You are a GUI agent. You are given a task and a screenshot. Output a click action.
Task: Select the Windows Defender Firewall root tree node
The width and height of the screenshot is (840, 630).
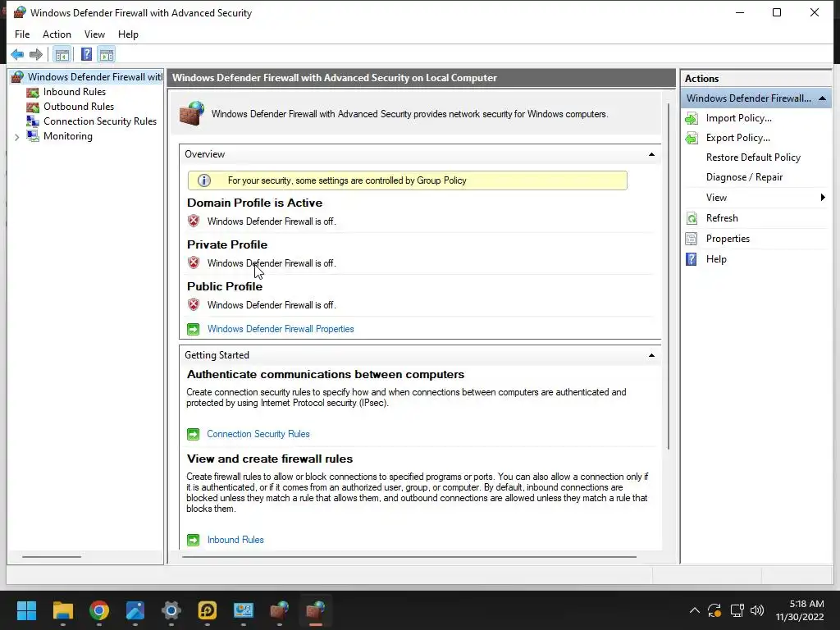coord(95,77)
